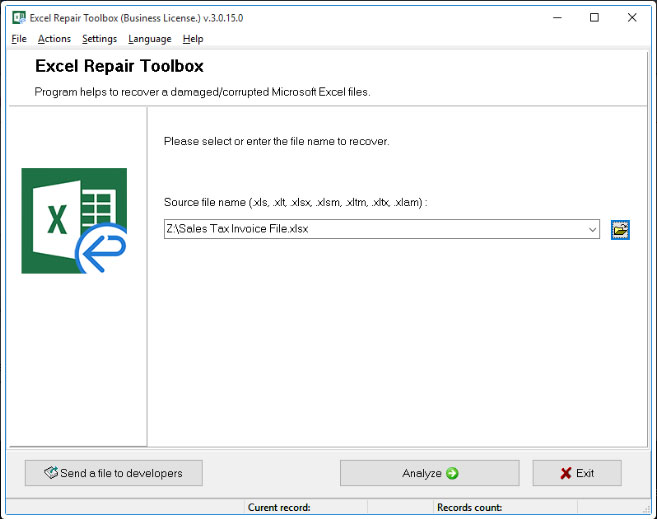Click the Exit button
The image size is (657, 519).
point(577,473)
